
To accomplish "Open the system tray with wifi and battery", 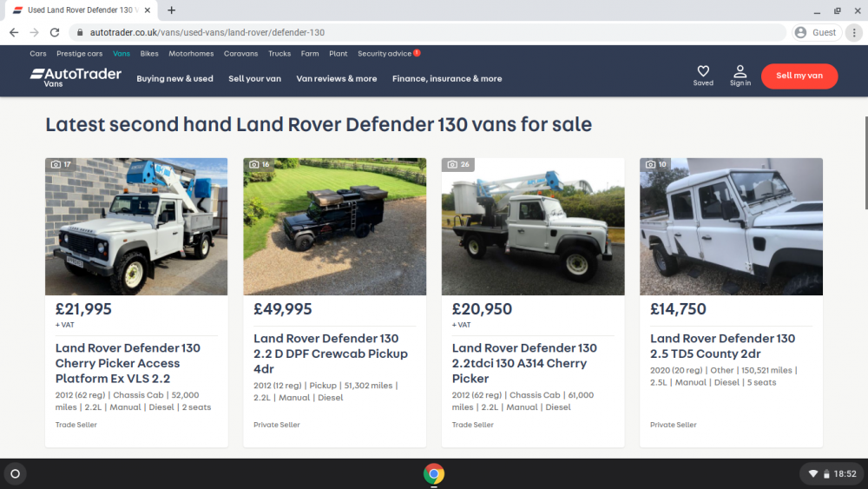I will [x=833, y=474].
